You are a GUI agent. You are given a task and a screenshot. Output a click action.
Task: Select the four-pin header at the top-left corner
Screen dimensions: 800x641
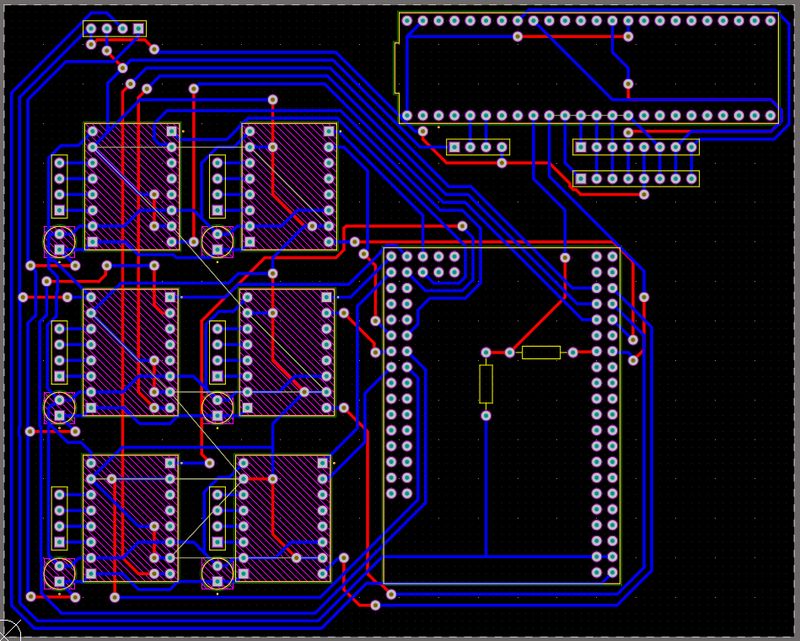[x=113, y=29]
